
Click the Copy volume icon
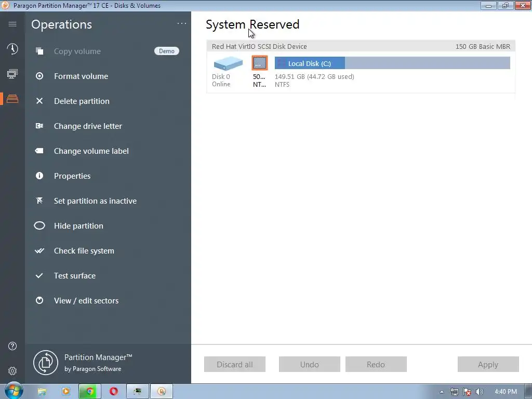click(39, 51)
